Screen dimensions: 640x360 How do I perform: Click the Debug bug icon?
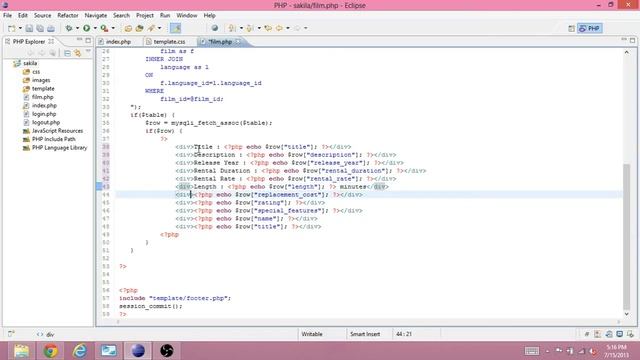(69, 28)
